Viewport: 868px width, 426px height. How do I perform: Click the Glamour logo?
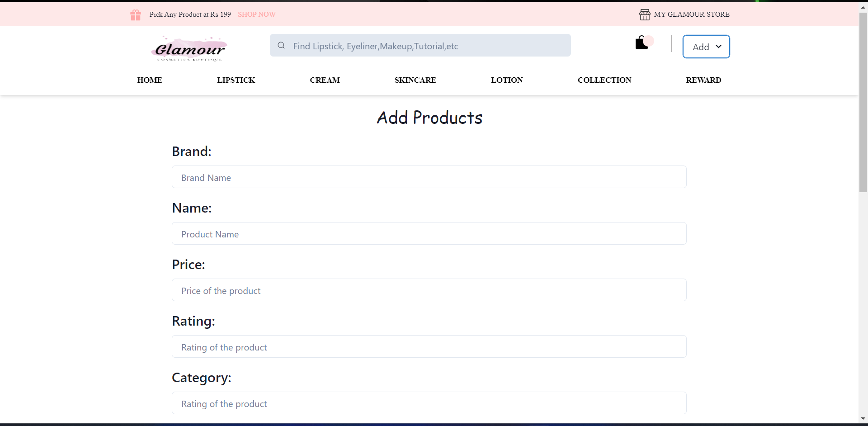[x=189, y=48]
